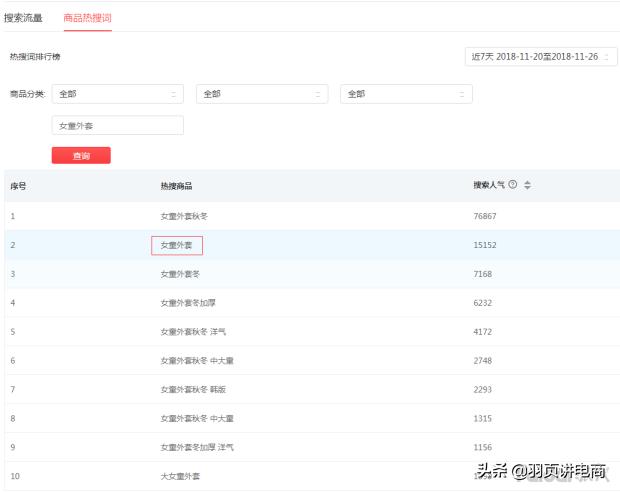Click the outlined 女童外套 keyword in row 2
Viewport: 620px width, 493px height.
tap(177, 245)
